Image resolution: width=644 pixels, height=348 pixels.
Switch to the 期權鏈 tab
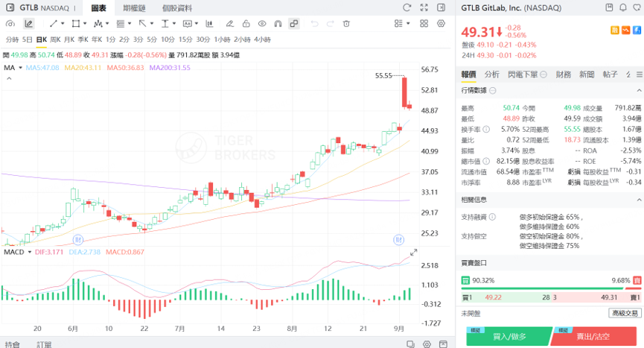coord(134,7)
